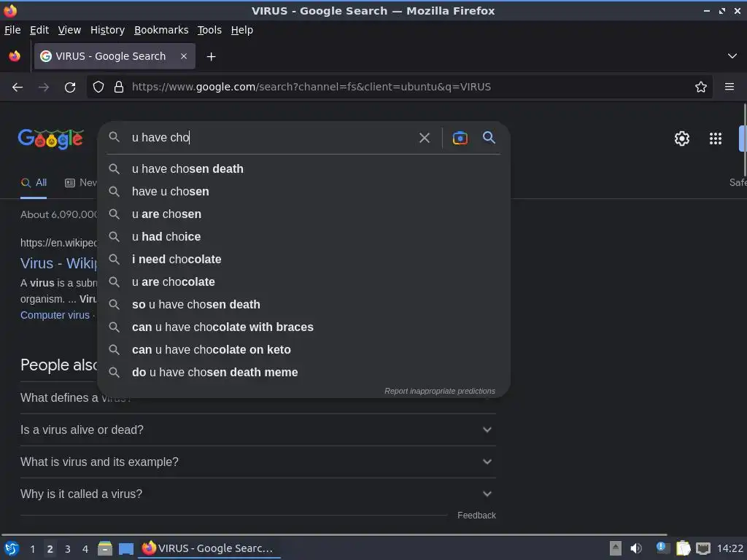Viewport: 747px width, 560px height.
Task: Choose 'can u have chocolate on keto'
Action: 304,350
